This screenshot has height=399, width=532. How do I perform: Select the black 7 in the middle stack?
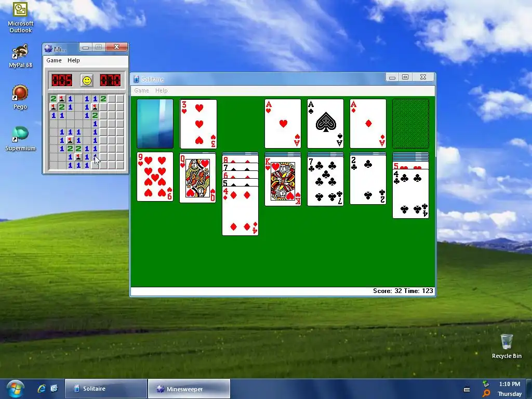(x=240, y=167)
